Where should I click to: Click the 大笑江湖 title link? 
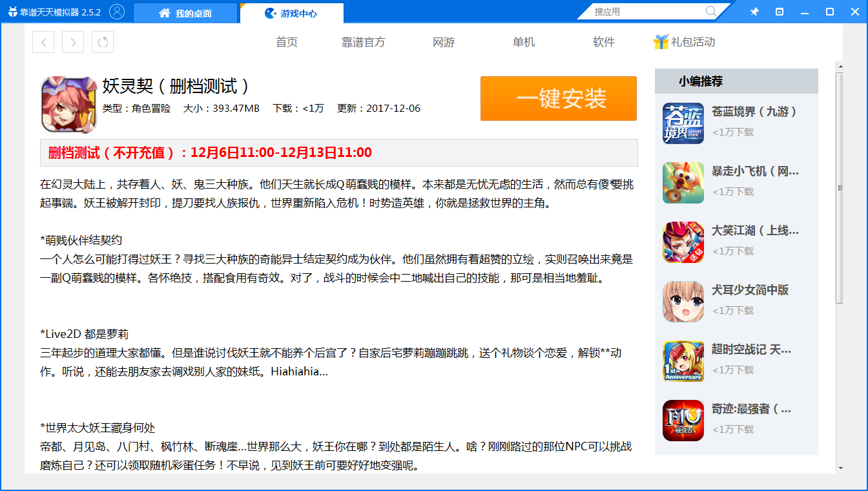click(x=755, y=231)
